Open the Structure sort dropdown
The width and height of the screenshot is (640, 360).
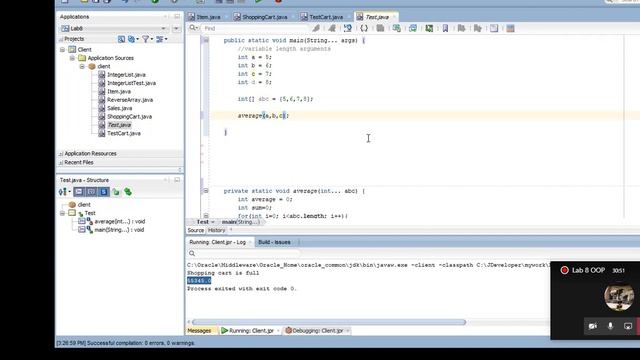pos(64,192)
